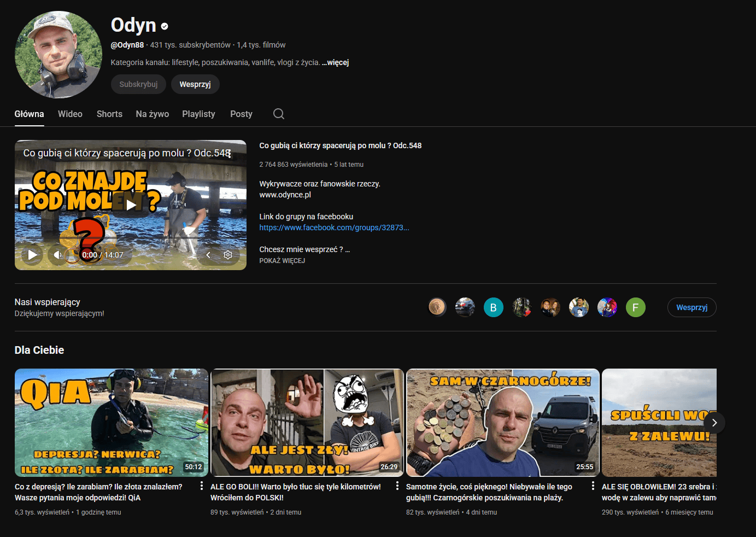Viewport: 756px width, 537px height.
Task: Click the green 'F' supporter avatar
Action: [635, 307]
